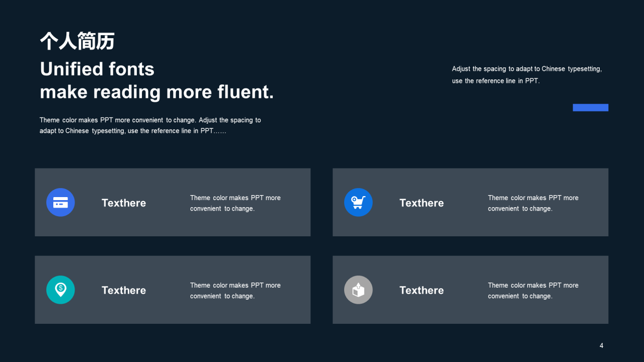
Task: Select description text in the package box panel
Action: coord(533,291)
